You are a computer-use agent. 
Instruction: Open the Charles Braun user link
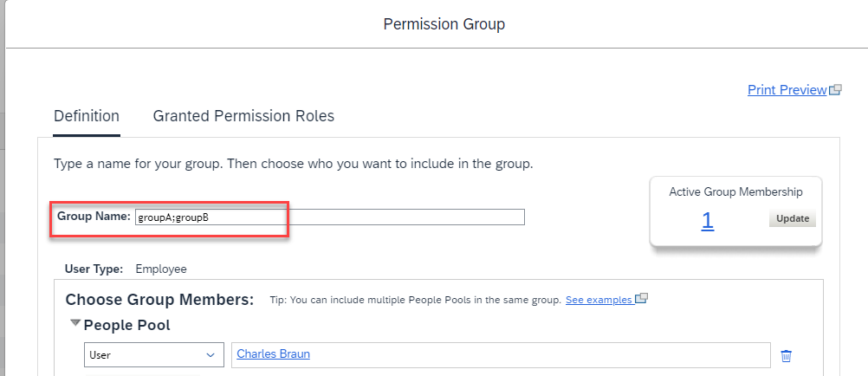(273, 353)
